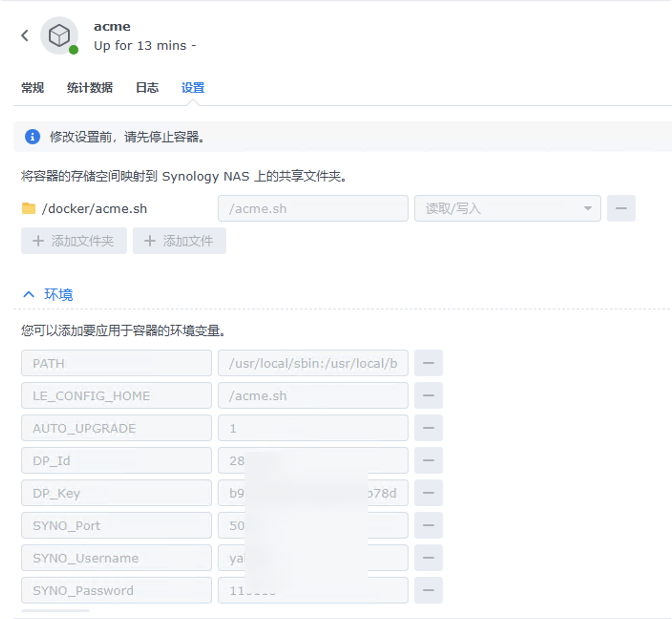This screenshot has width=672, height=619.
Task: Delete the AUTO_UPGRADE variable row
Action: point(428,428)
